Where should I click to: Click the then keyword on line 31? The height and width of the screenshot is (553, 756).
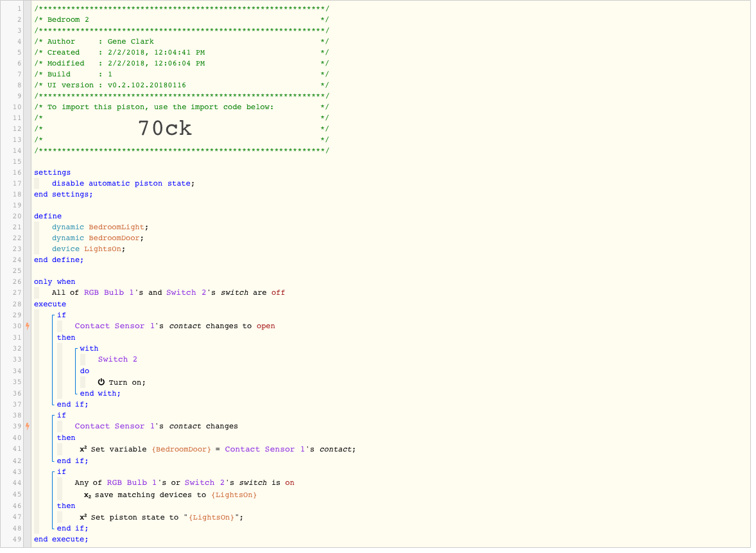[66, 338]
